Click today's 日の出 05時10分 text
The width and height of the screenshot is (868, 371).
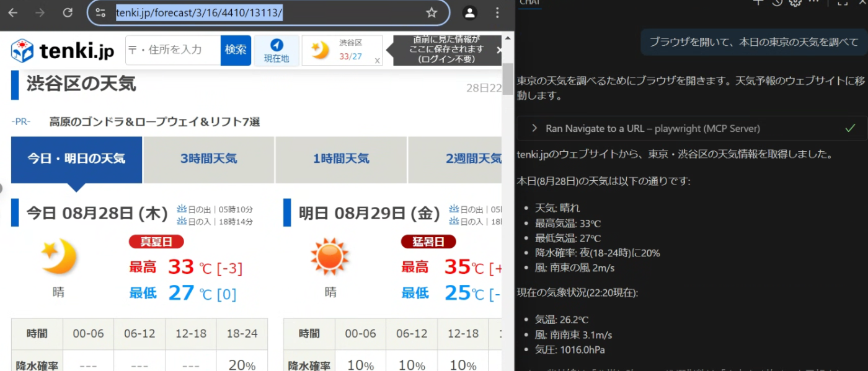(215, 209)
